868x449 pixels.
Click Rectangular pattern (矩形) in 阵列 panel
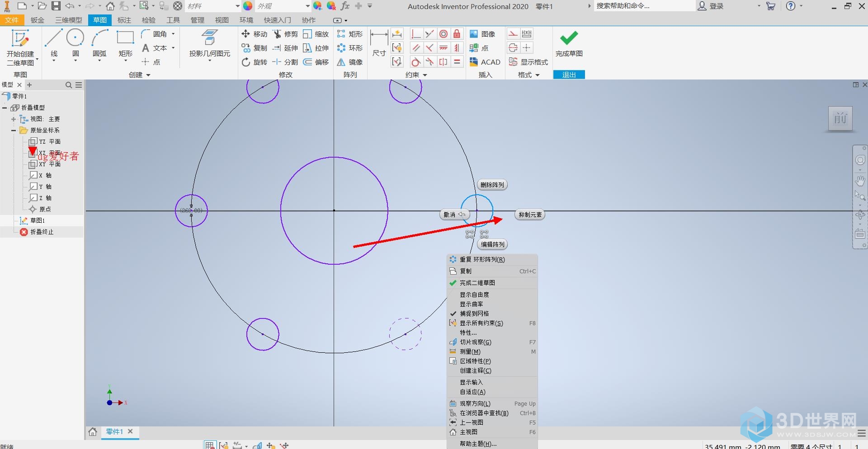[350, 34]
